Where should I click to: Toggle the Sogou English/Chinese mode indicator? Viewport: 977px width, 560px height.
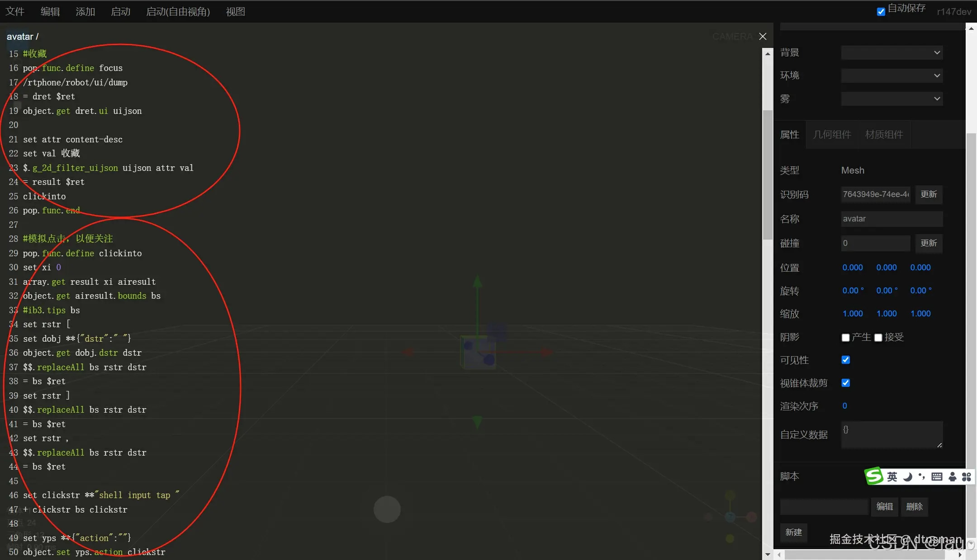(x=892, y=477)
